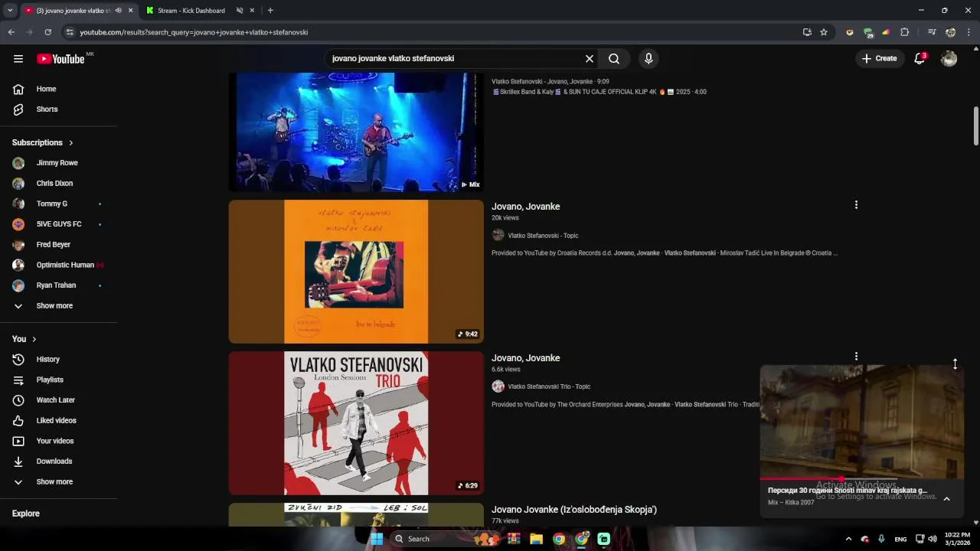Play the orange Live in Belgrade thumbnail
This screenshot has width=980, height=551.
pos(356,272)
